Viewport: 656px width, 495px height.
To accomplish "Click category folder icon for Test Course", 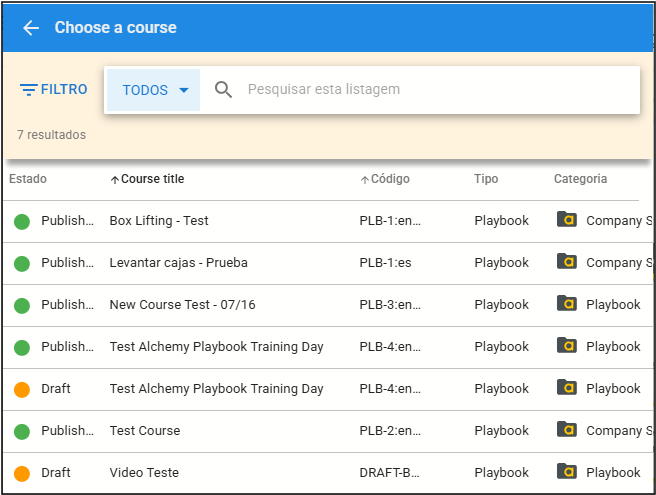I will 566,430.
